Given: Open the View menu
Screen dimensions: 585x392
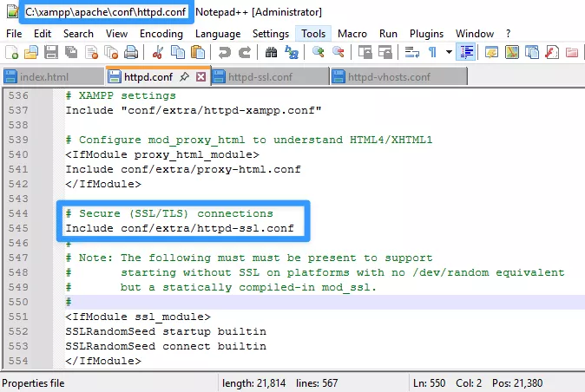Looking at the screenshot, I should pyautogui.click(x=117, y=34).
